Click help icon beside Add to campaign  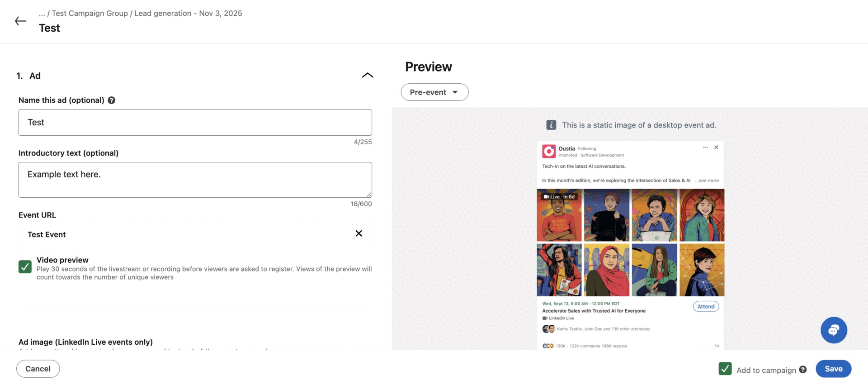click(x=802, y=370)
